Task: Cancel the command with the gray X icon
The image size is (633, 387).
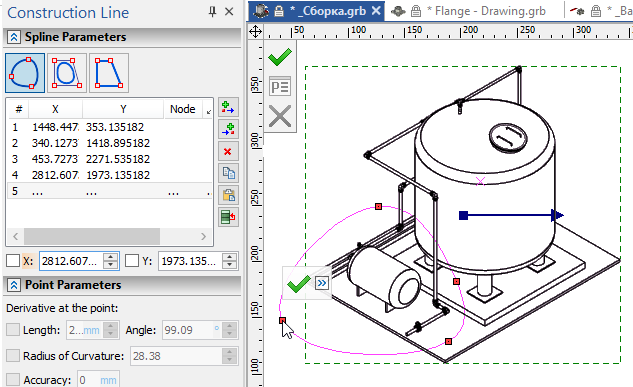Action: click(280, 116)
